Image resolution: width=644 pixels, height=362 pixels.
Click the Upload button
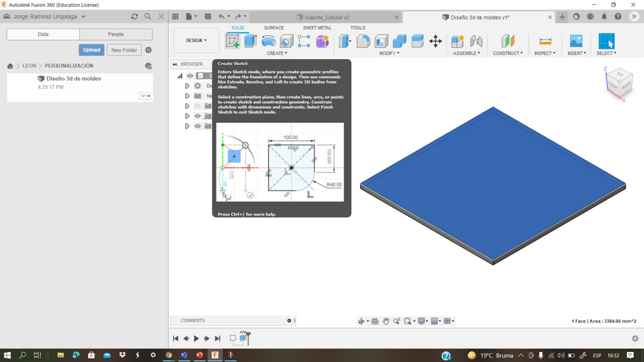click(x=91, y=50)
